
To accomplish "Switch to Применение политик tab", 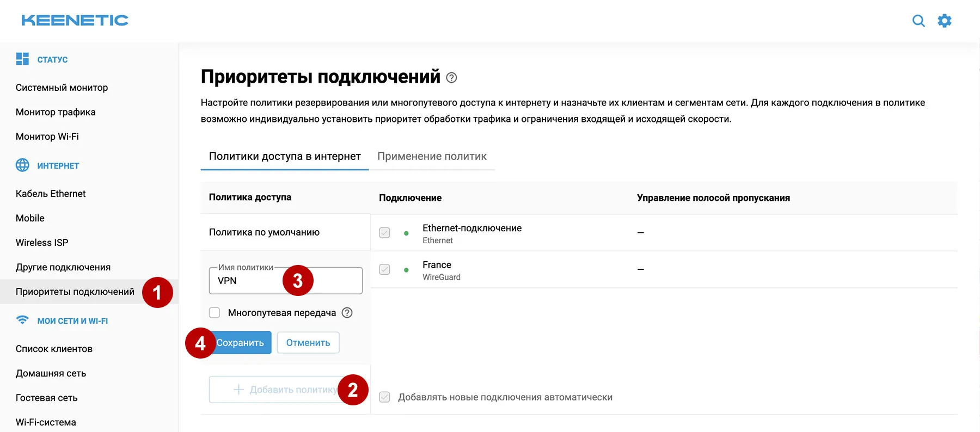I will point(432,157).
